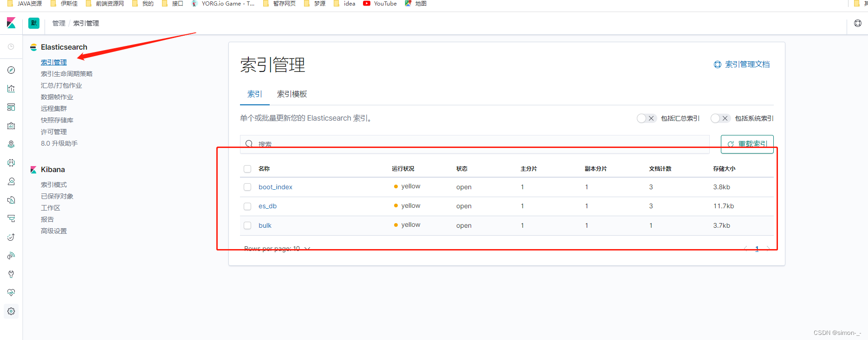Open the 索引管理文档 link
The image size is (868, 340).
[742, 64]
